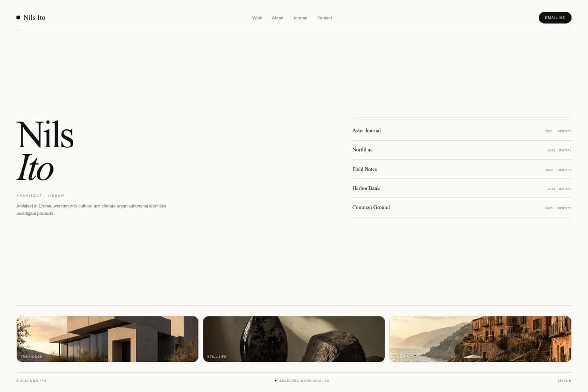The width and height of the screenshot is (588, 392).
Task: Click the "2024 · DIGITAL" label
Action: tap(560, 189)
